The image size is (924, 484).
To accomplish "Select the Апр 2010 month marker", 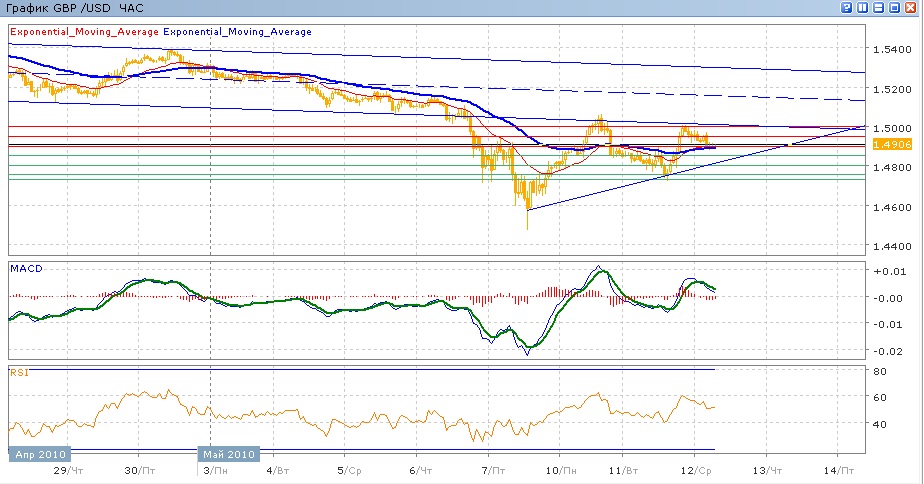I will (39, 454).
